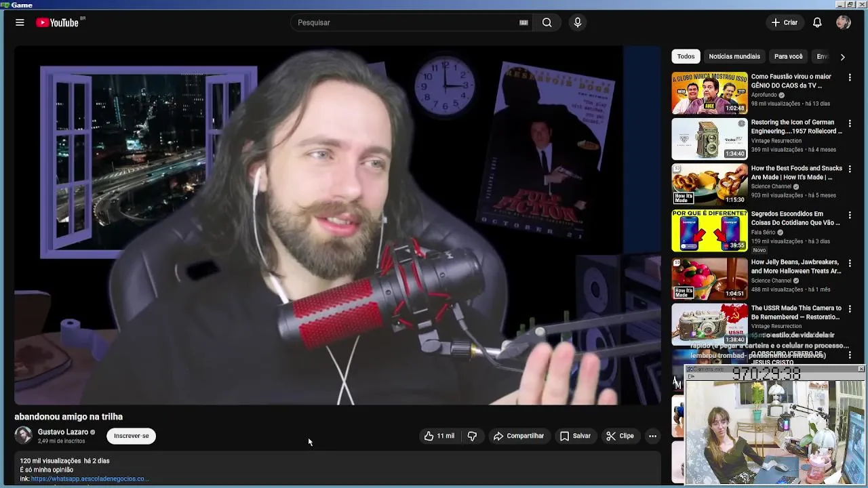Image resolution: width=868 pixels, height=488 pixels.
Task: Open the on-screen keyboard icon in search
Action: point(524,22)
